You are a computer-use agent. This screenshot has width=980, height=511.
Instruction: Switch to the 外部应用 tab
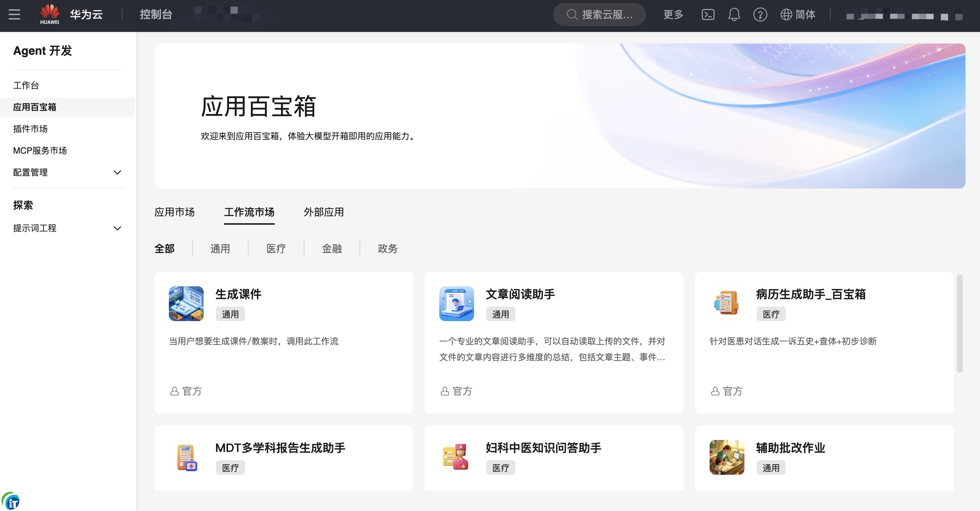click(324, 212)
